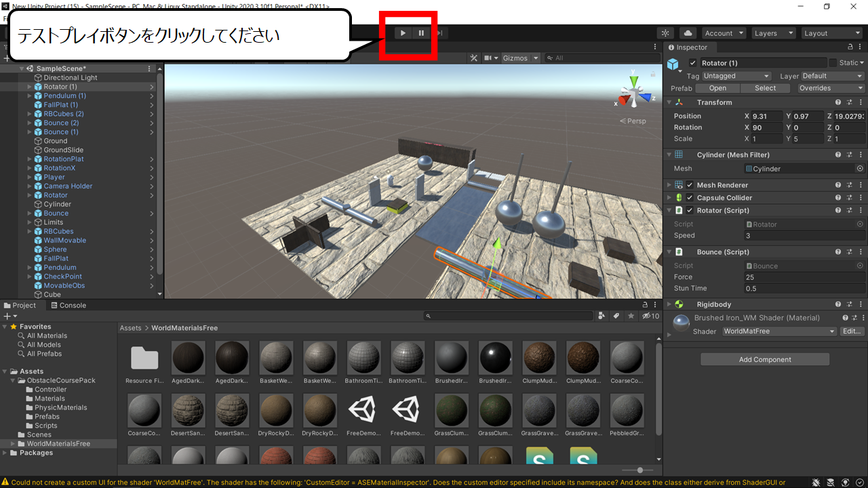Click the Scale Y value field
This screenshot has width=868, height=488.
809,139
